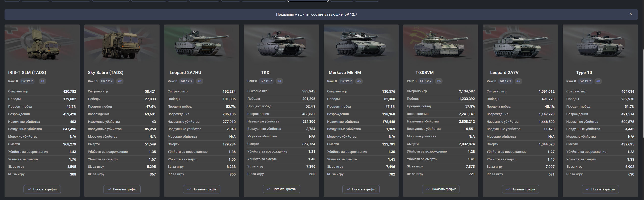Click the Сыграно игр label on the TKX card
Screen dimensions: 644x200
coord(257,91)
